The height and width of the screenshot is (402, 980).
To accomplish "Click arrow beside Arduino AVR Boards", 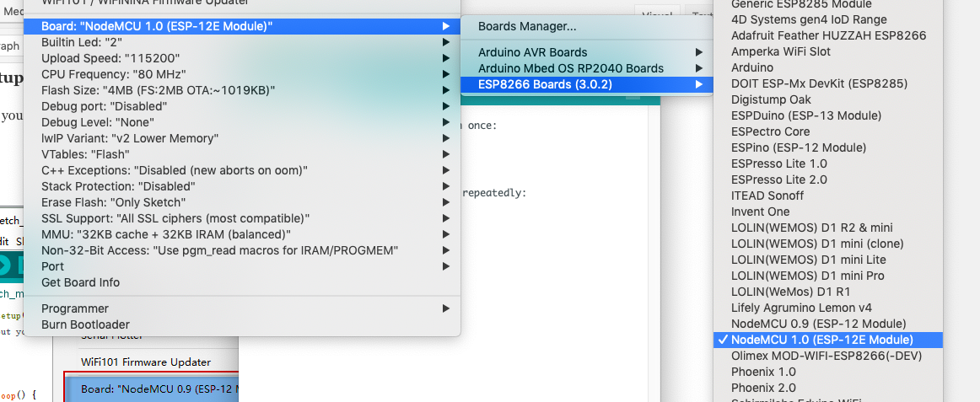I will (x=699, y=52).
